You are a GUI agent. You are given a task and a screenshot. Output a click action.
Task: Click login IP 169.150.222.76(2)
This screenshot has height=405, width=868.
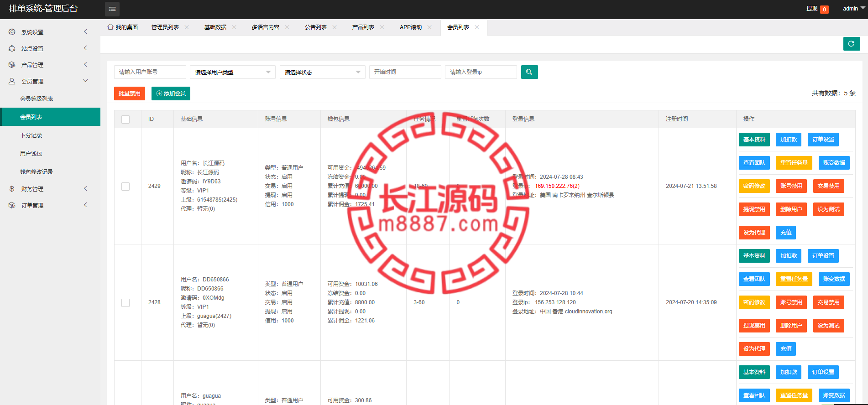click(557, 186)
